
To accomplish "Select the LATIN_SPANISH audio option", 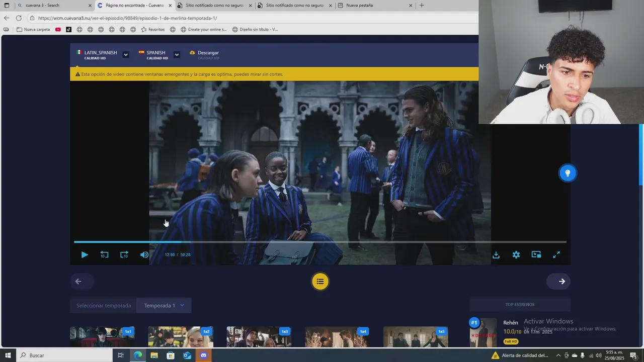I will coord(97,55).
